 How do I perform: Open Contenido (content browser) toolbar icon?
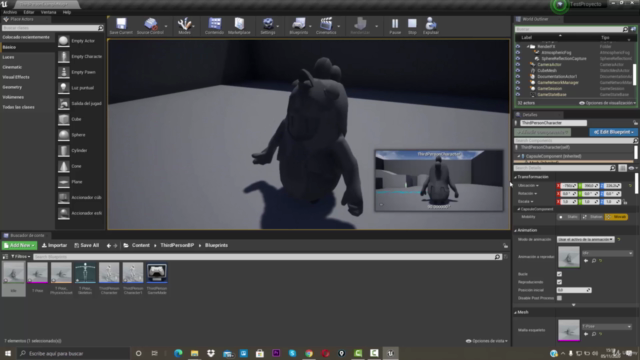214,24
